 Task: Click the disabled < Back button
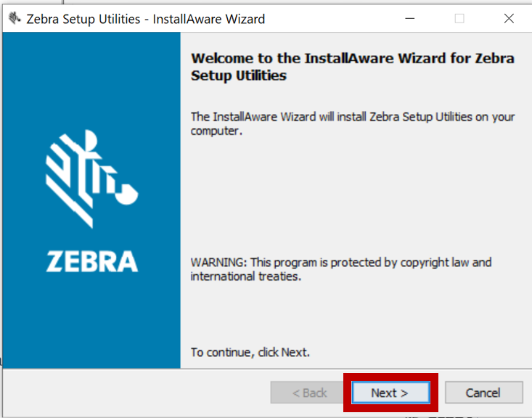309,393
